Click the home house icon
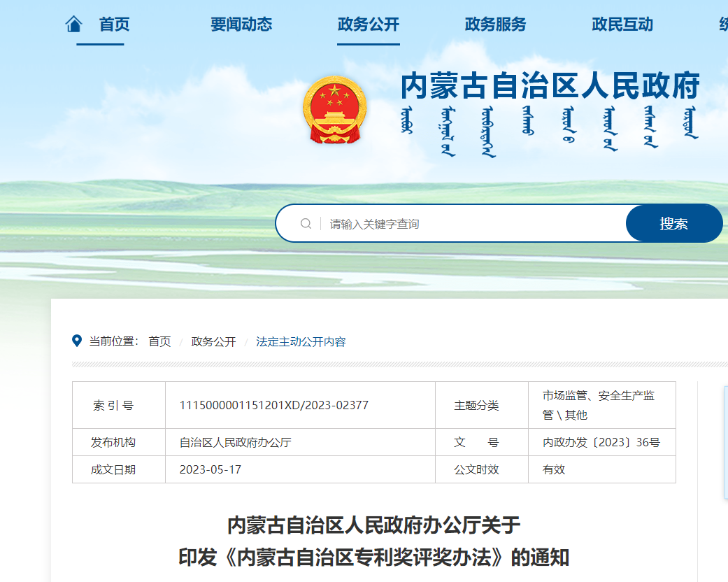Image resolution: width=728 pixels, height=582 pixels. click(74, 24)
